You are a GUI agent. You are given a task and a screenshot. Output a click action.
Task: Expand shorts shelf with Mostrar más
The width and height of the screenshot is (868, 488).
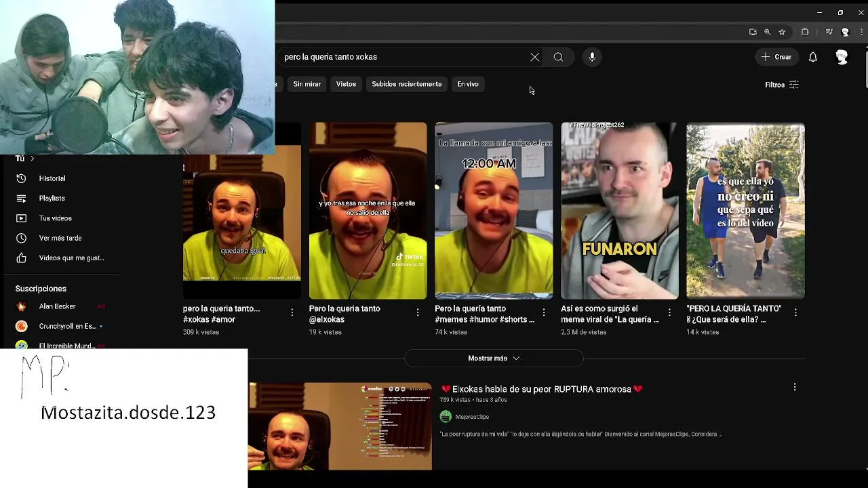pos(494,358)
